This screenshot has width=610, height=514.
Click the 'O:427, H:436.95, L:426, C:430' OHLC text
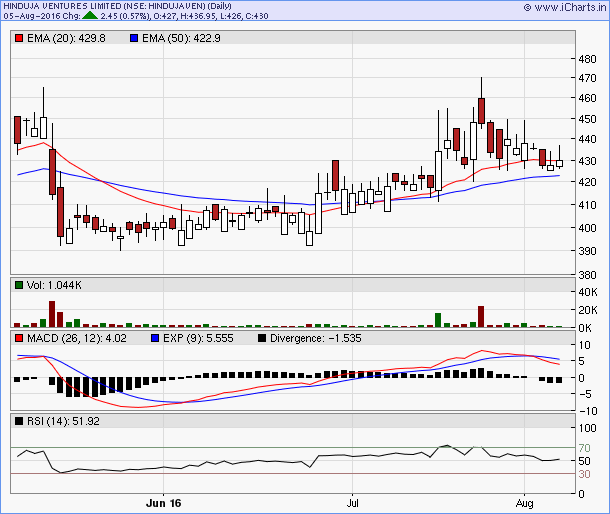point(211,16)
